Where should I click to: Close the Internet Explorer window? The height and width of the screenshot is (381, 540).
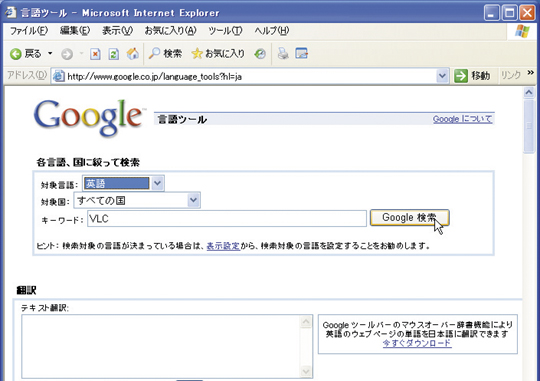pyautogui.click(x=527, y=13)
